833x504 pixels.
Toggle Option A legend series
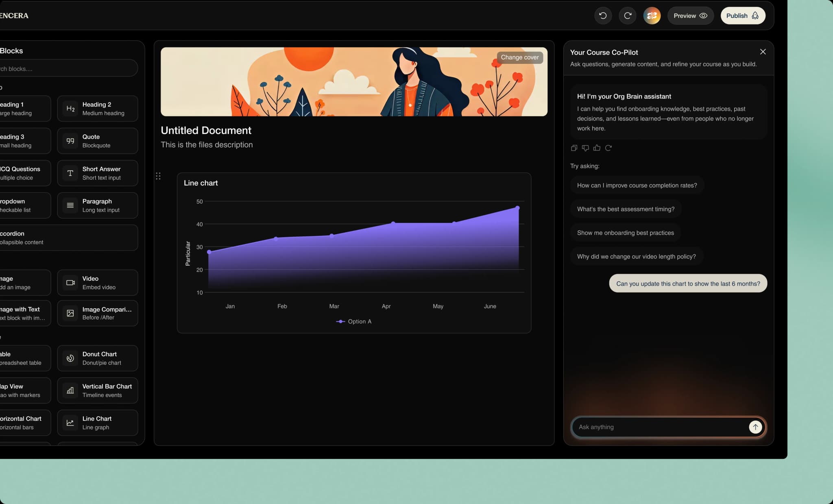[354, 321]
